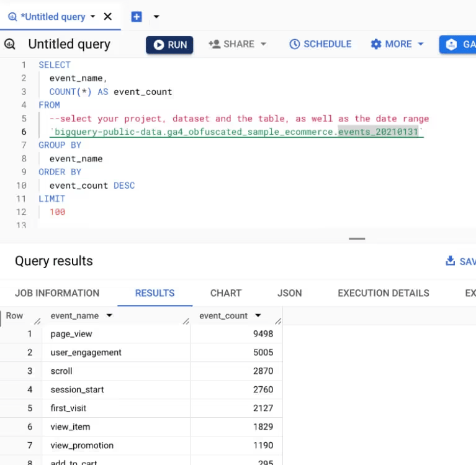This screenshot has width=476, height=465.
Task: Click the Untitled query title text
Action: click(x=70, y=44)
